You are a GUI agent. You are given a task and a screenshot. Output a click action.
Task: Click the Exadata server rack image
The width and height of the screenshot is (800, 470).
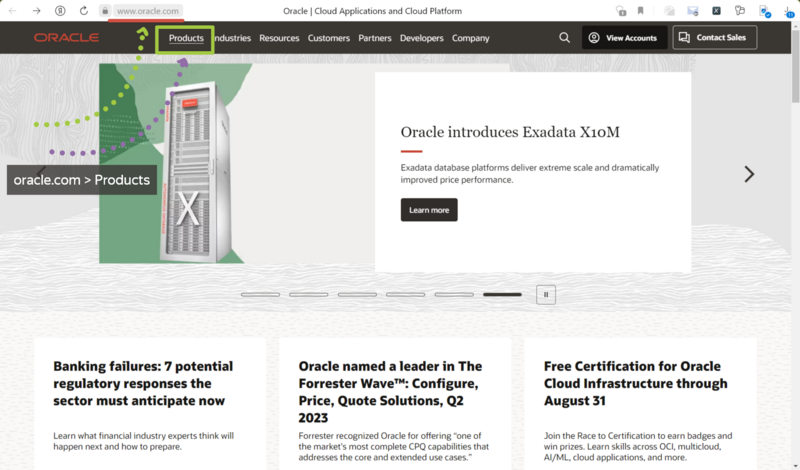[194, 171]
